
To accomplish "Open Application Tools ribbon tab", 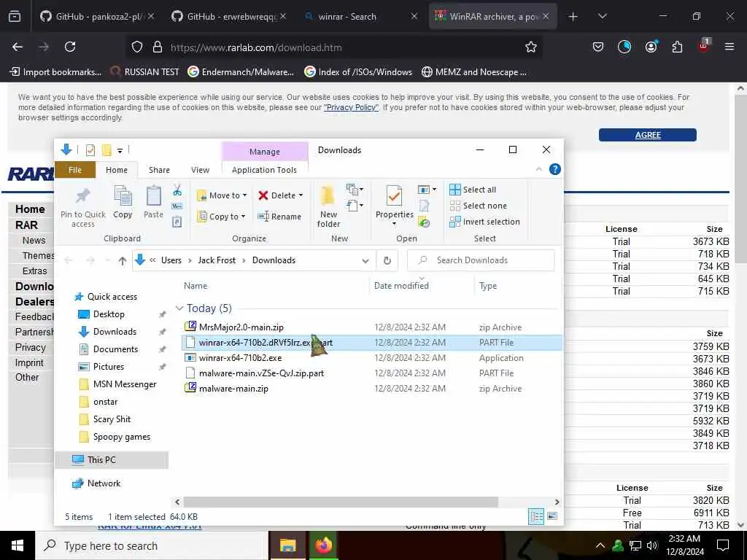I will pos(264,170).
